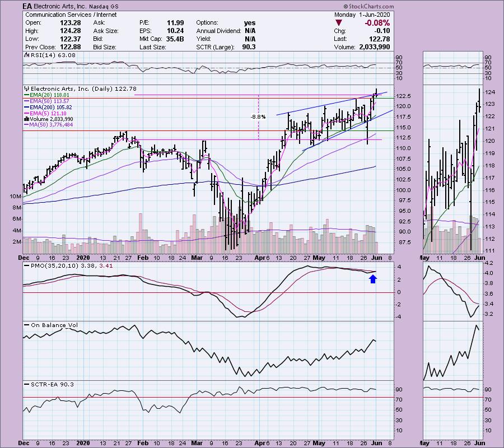This screenshot has height=448, width=504.
Task: Click the EA ticker symbol title
Action: click(x=27, y=6)
